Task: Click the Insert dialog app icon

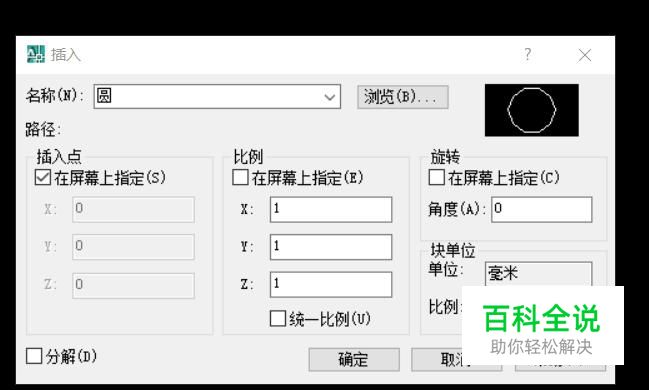Action: [36, 54]
